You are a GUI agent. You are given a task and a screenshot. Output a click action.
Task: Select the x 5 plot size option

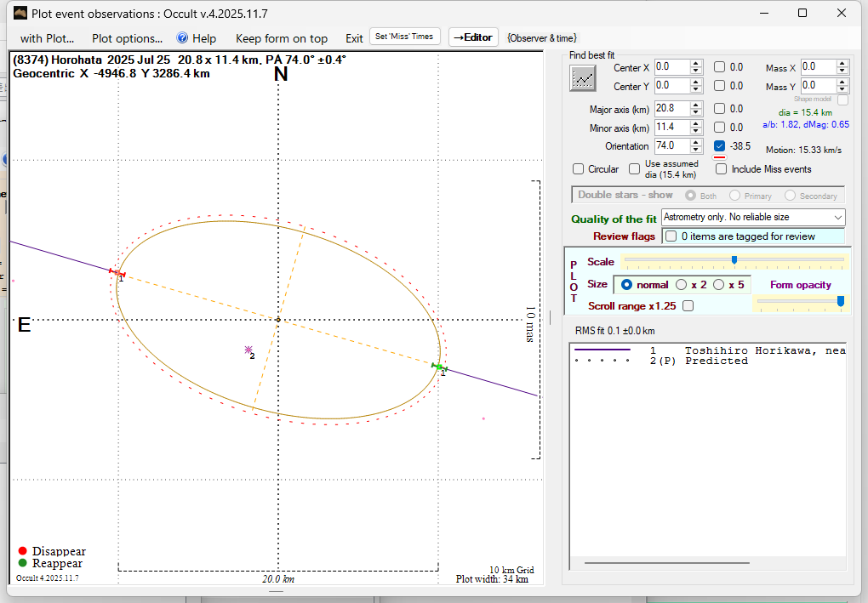click(x=719, y=285)
